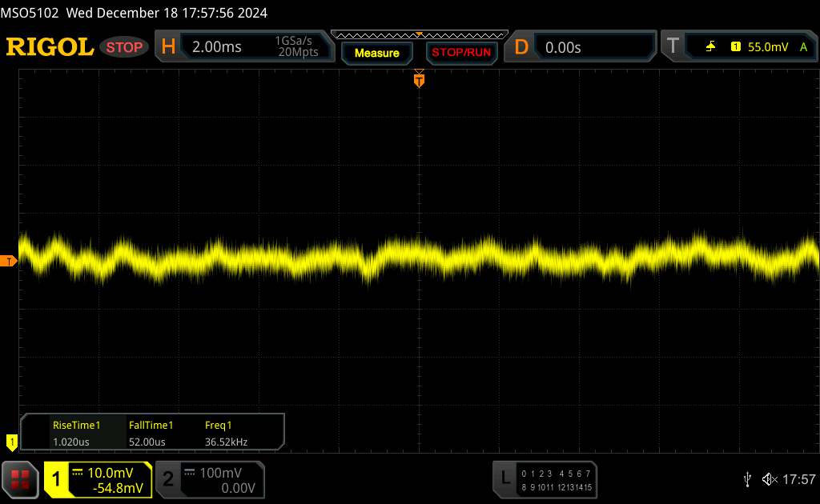Click the muted speaker sound icon
Viewport: 820px width, 504px height.
coord(769,478)
